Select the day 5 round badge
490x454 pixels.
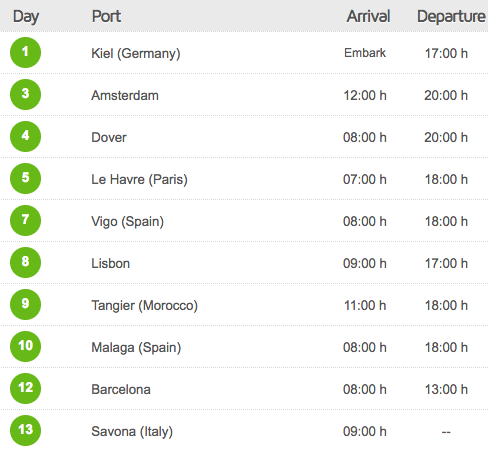[25, 179]
